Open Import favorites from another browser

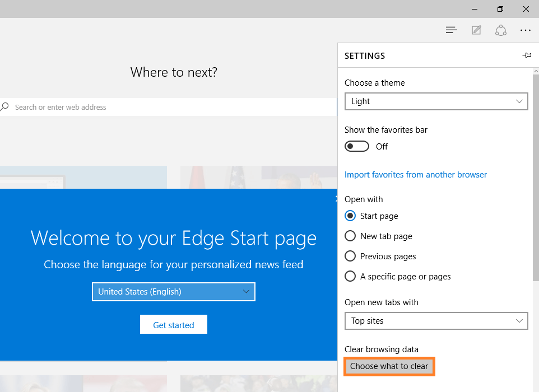tap(415, 174)
